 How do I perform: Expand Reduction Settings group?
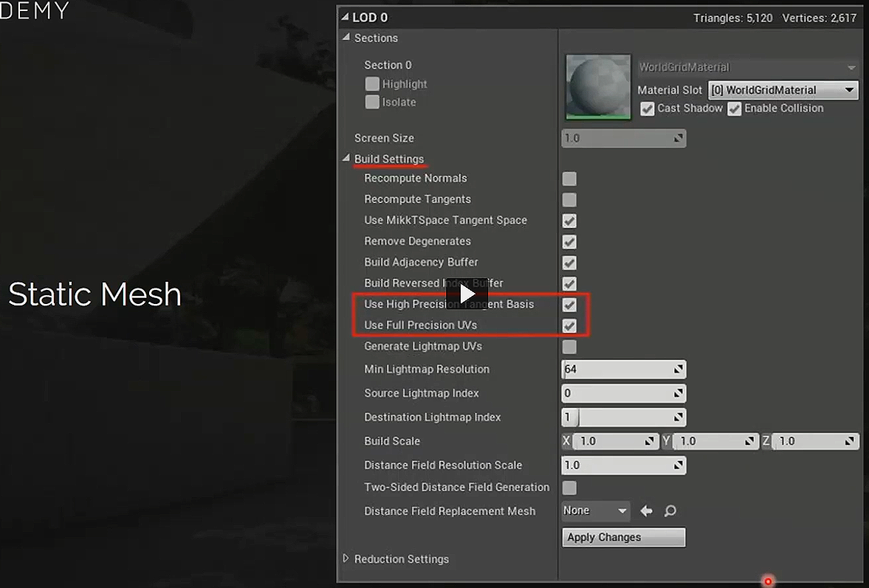346,558
